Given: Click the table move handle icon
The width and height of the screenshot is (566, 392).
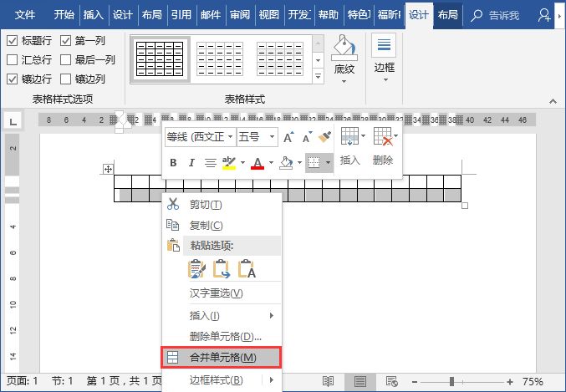Looking at the screenshot, I should click(108, 169).
